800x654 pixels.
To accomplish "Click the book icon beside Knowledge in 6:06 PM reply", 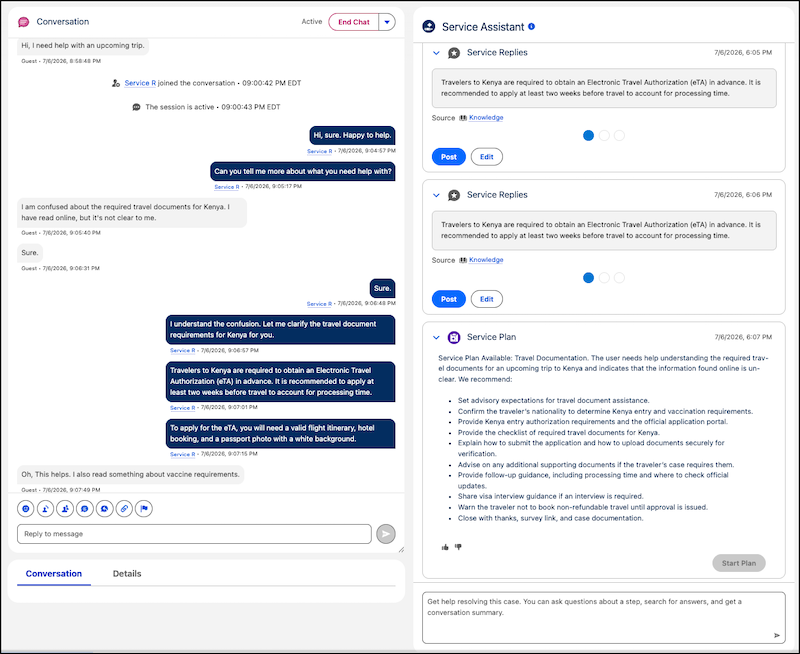I will (x=463, y=260).
